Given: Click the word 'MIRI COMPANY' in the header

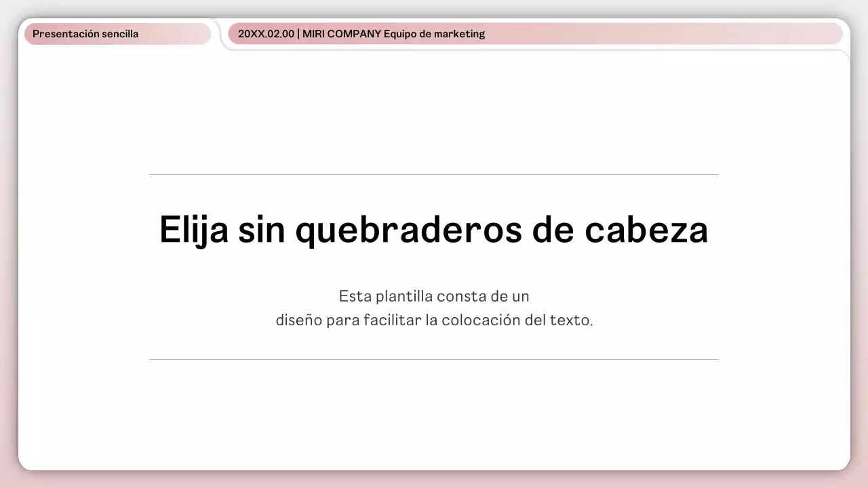Looking at the screenshot, I should [x=340, y=33].
